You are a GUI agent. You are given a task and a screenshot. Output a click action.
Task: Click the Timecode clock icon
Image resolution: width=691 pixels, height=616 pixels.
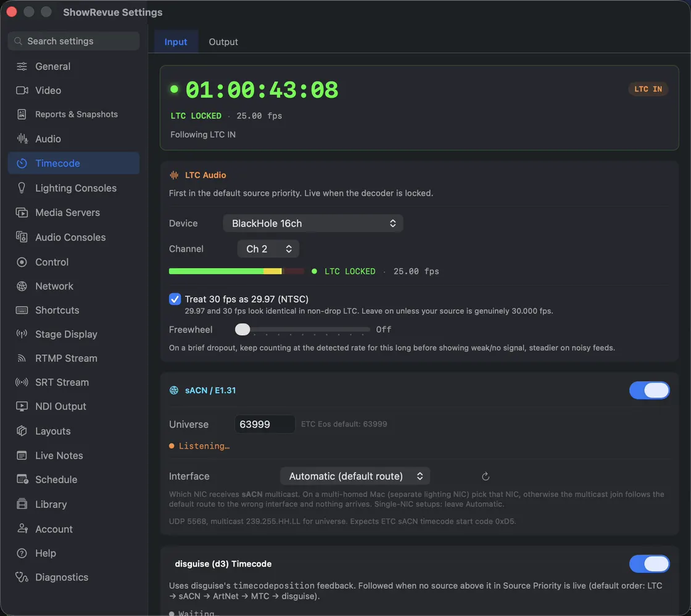pyautogui.click(x=22, y=163)
